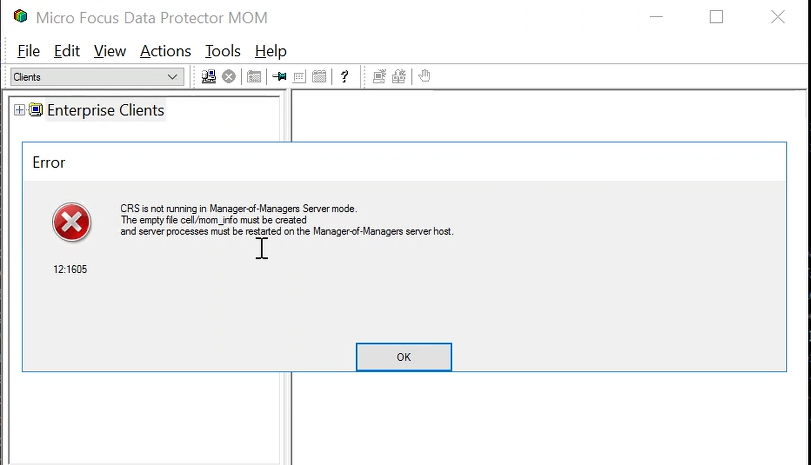Viewport: 811px width, 465px height.
Task: Click the question mark help icon
Action: click(x=344, y=77)
